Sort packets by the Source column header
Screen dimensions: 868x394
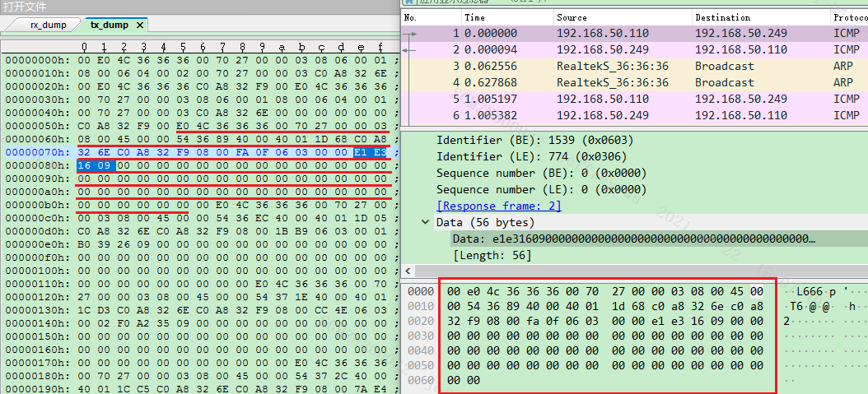click(x=572, y=17)
